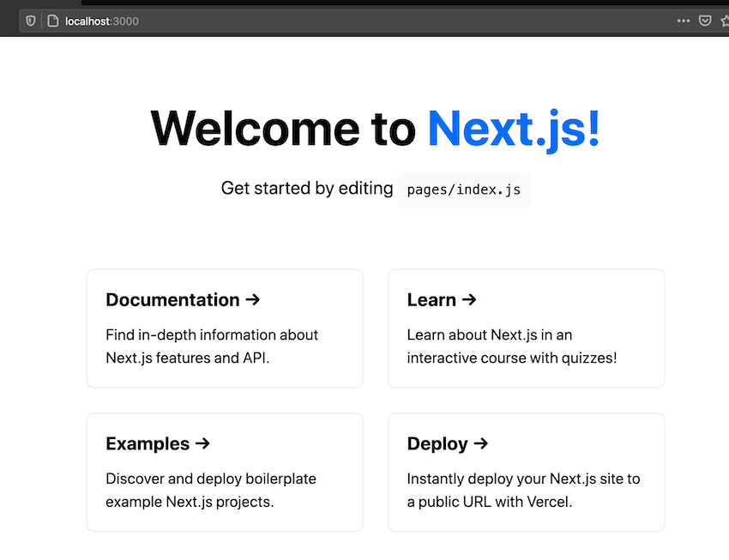
Task: Open the blue Next.js! title link
Action: pos(514,129)
